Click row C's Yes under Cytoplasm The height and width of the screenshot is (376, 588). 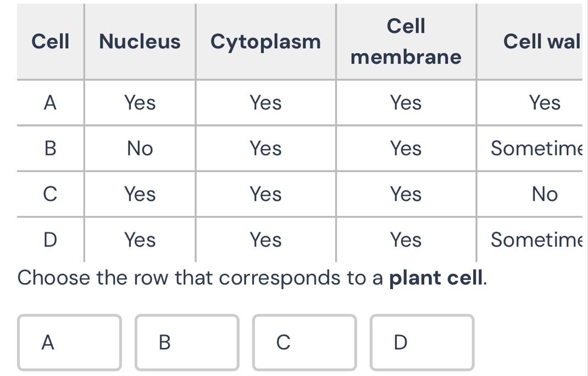click(x=265, y=194)
